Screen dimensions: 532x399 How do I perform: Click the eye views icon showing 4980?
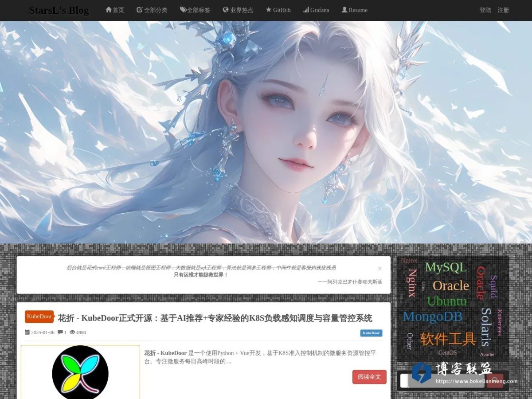click(72, 332)
